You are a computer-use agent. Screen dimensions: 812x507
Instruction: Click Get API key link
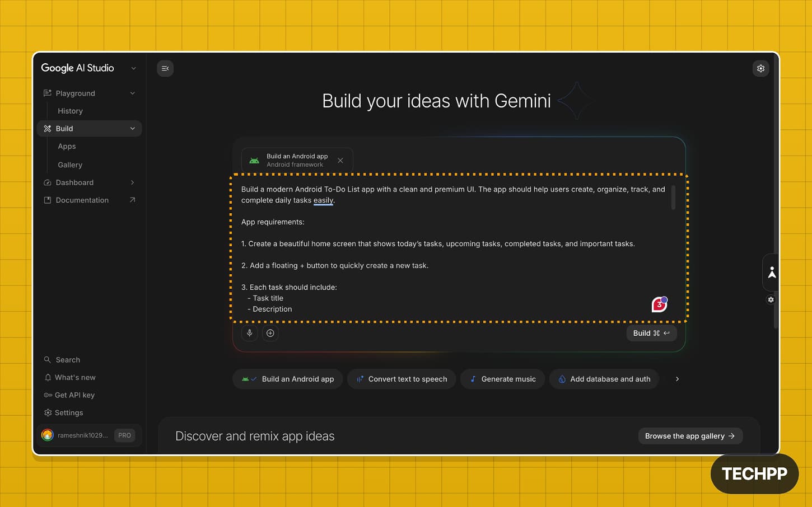(x=74, y=395)
